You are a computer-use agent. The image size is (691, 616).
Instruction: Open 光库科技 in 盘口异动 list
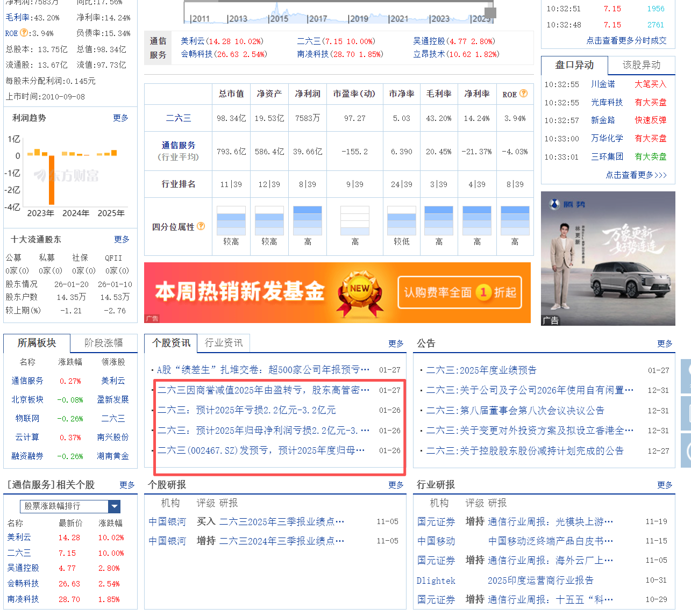tap(607, 103)
